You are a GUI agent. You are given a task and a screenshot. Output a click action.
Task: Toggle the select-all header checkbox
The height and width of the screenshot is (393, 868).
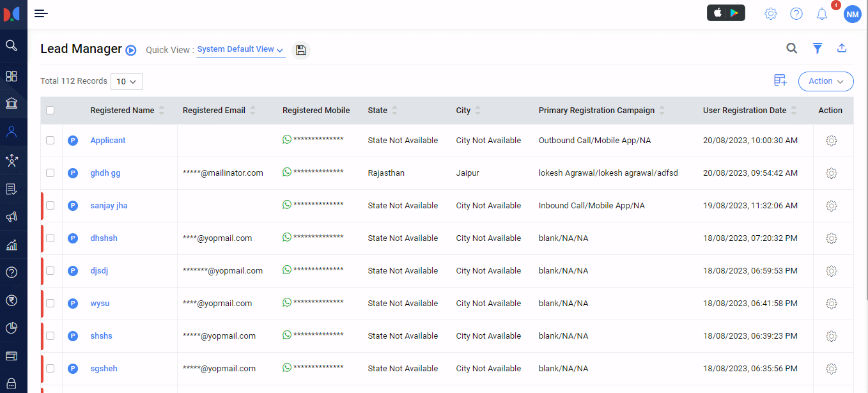[x=50, y=111]
